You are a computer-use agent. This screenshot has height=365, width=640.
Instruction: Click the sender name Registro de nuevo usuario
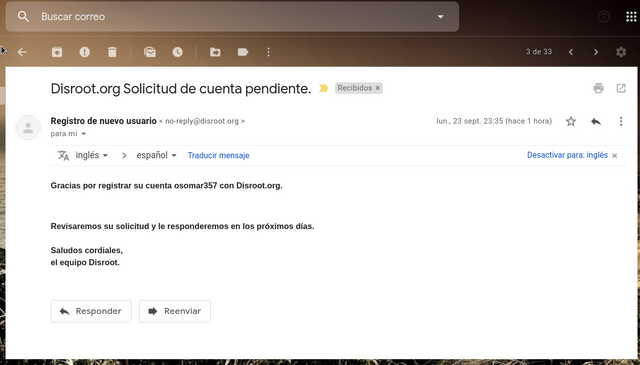[x=104, y=121]
